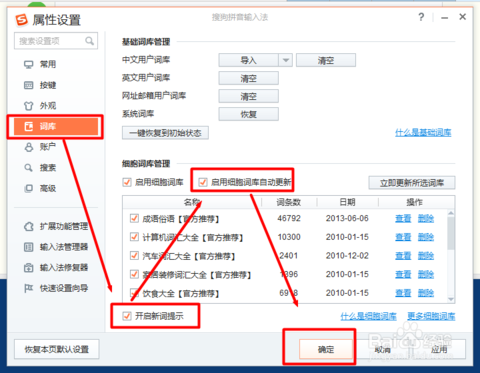Click 清空 for 网址邮箱用户词库
This screenshot has height=373, width=480.
[x=249, y=96]
